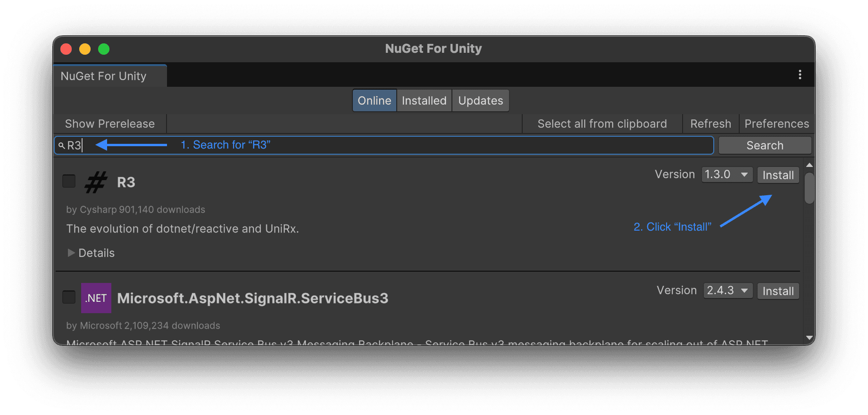Click the vertical scrollbar thumb

pos(809,188)
